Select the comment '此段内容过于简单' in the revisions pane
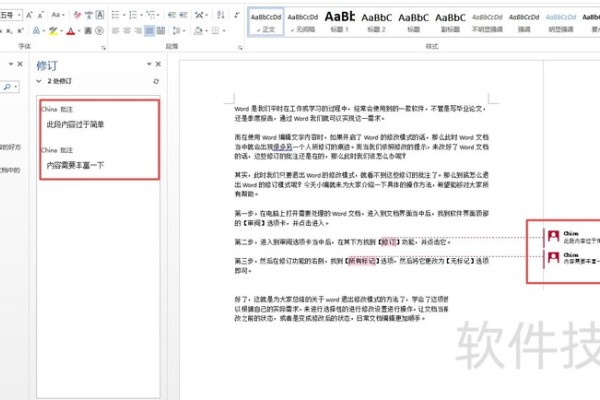This screenshot has width=600, height=400. (x=75, y=124)
